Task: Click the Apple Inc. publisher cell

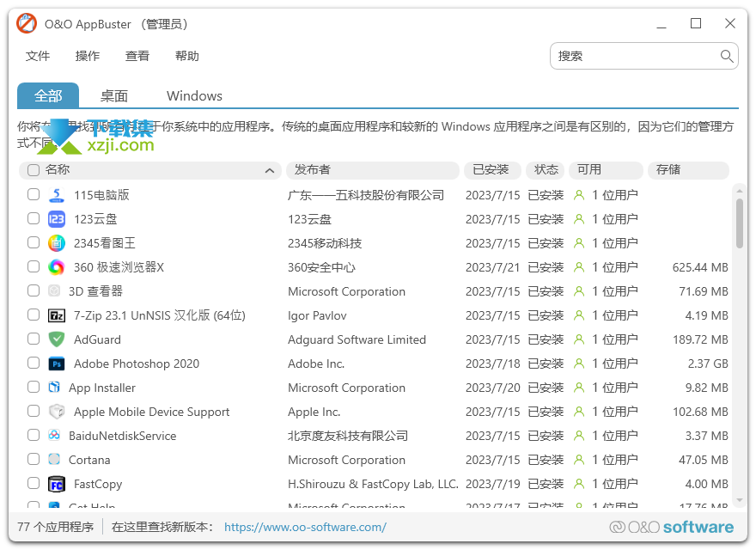Action: pos(314,412)
